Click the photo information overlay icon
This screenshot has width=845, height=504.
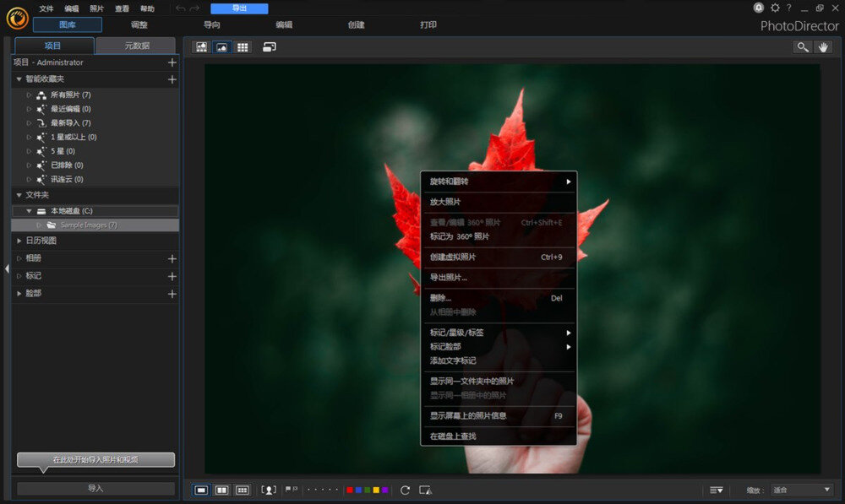[x=425, y=490]
